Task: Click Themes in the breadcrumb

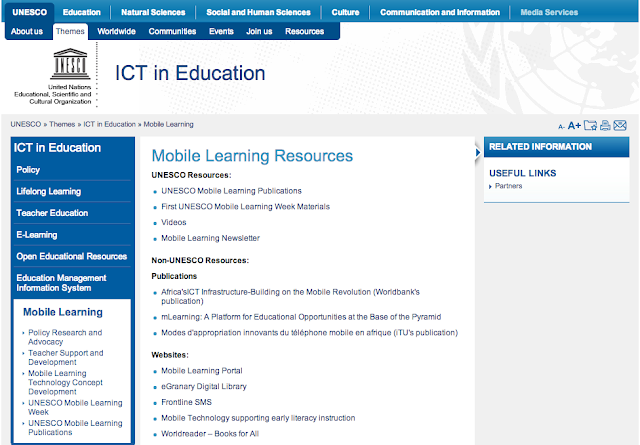Action: [62, 124]
